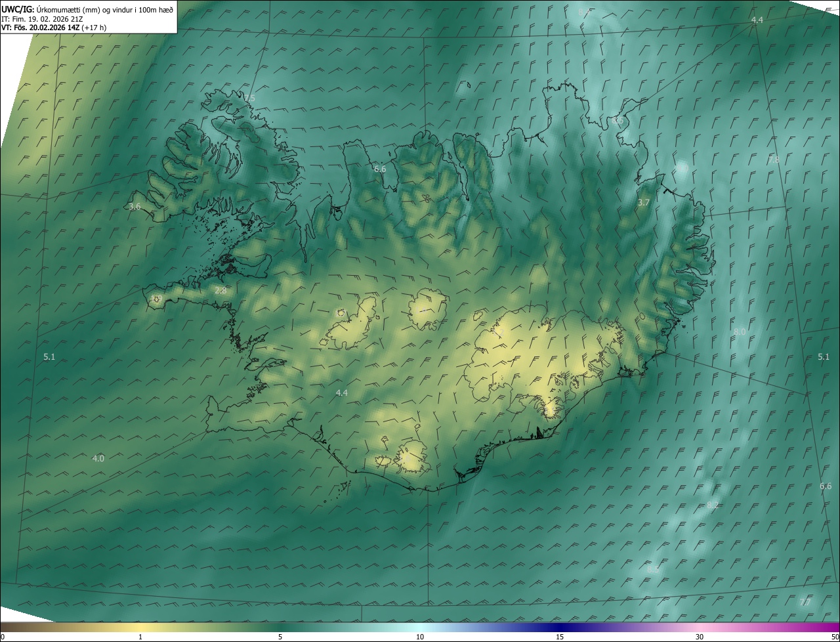Viewport: 840px width, 642px height.
Task: Click the 6.6 label southeast of Iceland
Action: [x=826, y=486]
